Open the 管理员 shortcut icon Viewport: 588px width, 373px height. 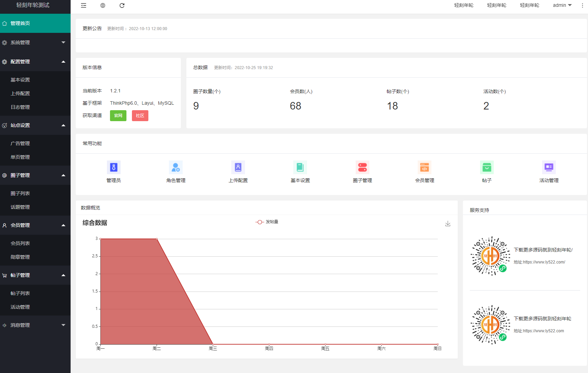coord(114,167)
